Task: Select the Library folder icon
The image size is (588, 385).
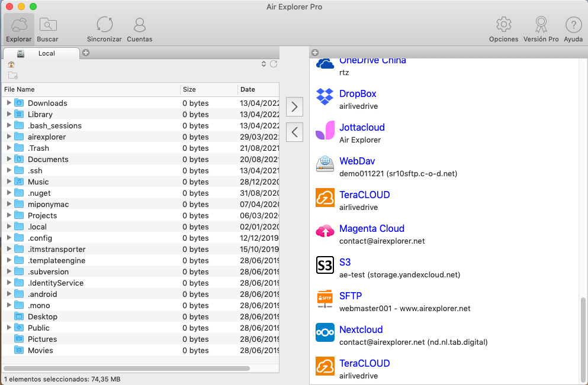Action: click(x=19, y=114)
